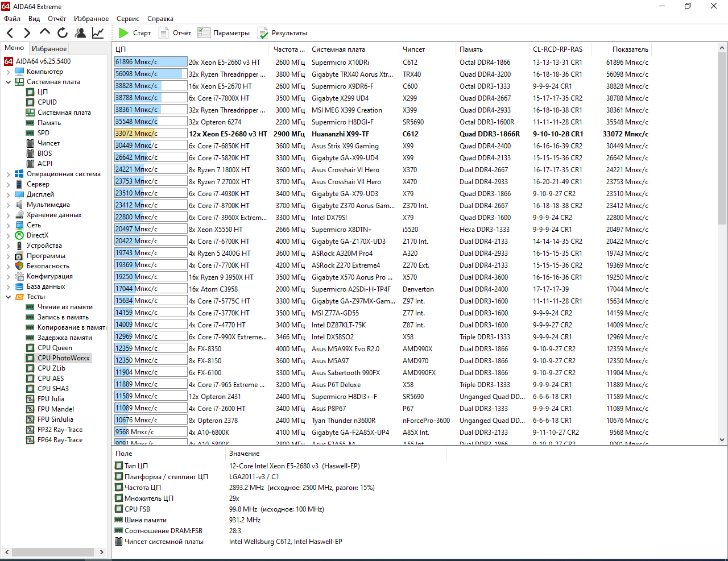Select the Память chip icon in the tree

click(30, 123)
